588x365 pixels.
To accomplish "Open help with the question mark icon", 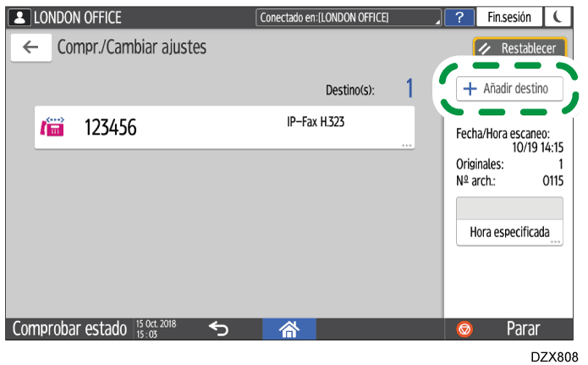I will tap(459, 17).
